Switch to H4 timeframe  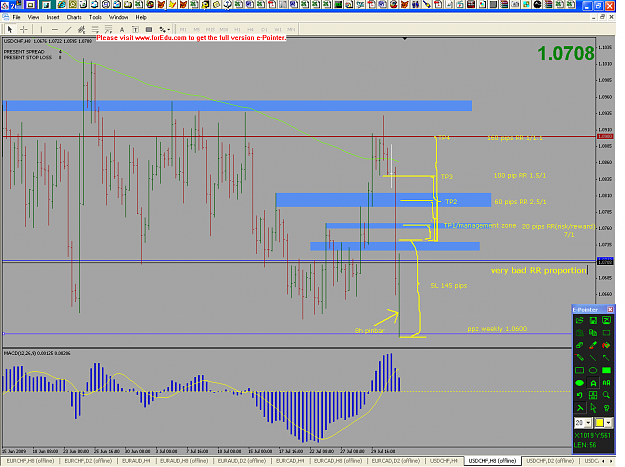click(250, 29)
